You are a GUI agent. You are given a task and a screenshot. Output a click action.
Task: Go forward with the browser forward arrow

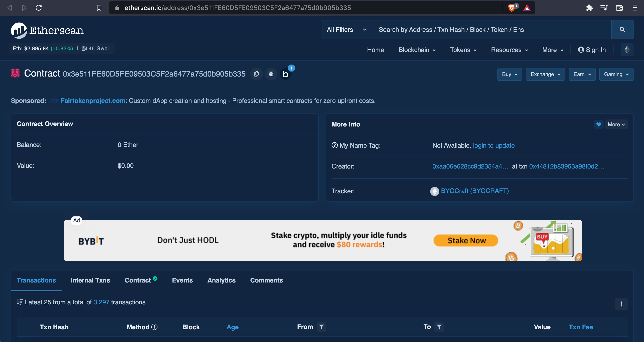click(x=24, y=8)
